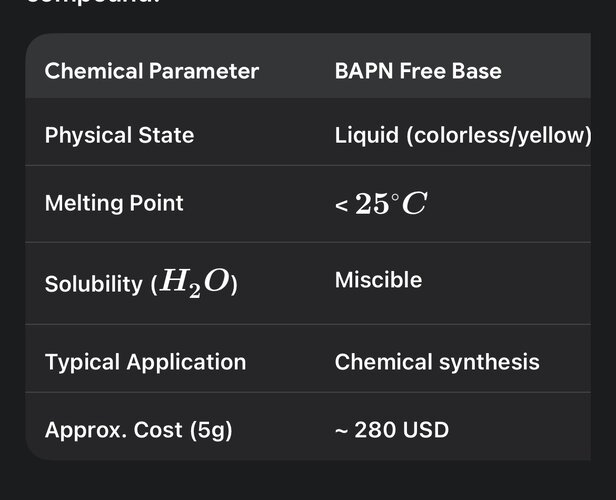Click the "Miscible" solubility value
The width and height of the screenshot is (616, 500).
(x=378, y=280)
